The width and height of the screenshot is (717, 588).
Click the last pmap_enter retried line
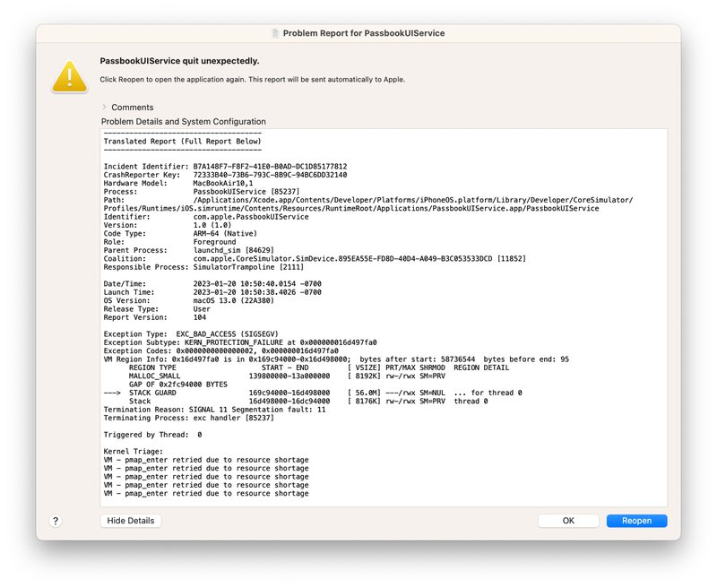coord(206,493)
